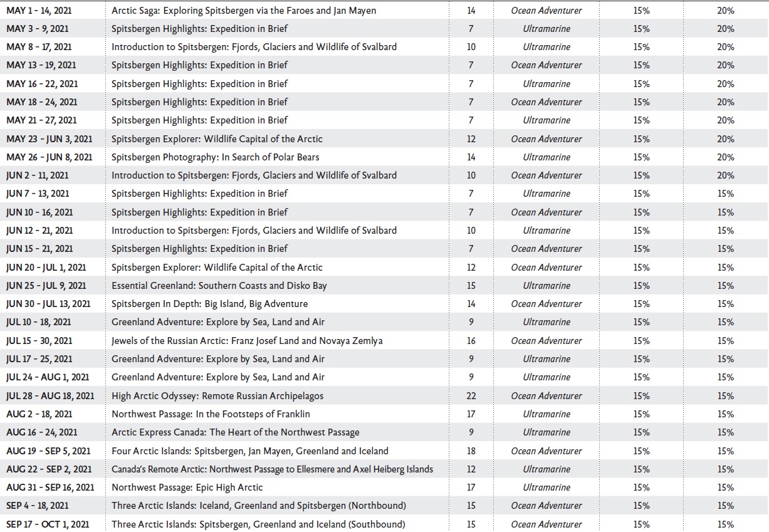Select the Arctic Express Canada title

[236, 432]
